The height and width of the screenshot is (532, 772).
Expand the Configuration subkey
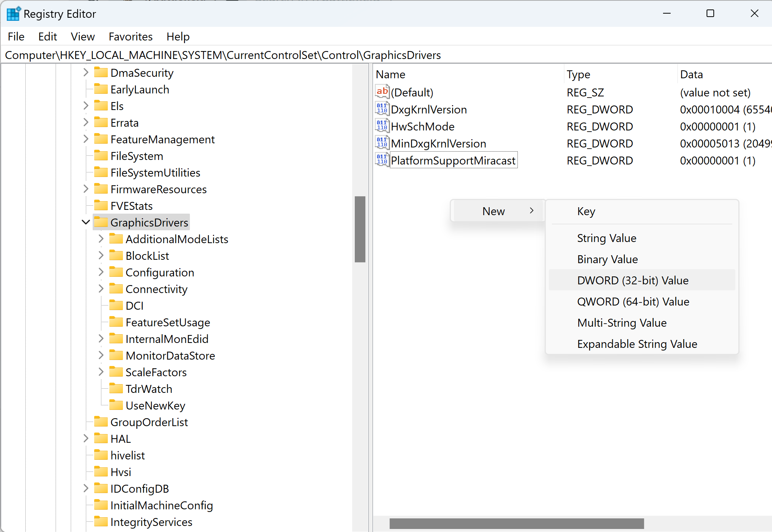click(101, 272)
